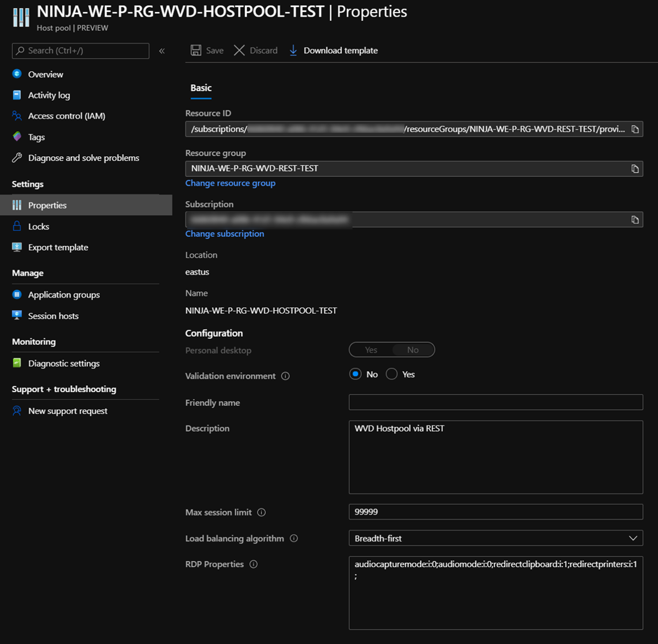Collapse the sidebar with the double chevron
The width and height of the screenshot is (658, 644).
tap(162, 51)
